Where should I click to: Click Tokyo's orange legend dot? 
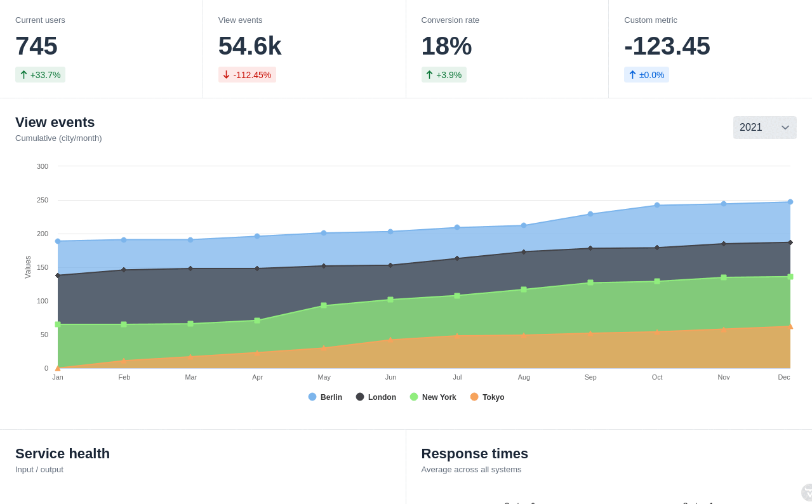pyautogui.click(x=473, y=397)
